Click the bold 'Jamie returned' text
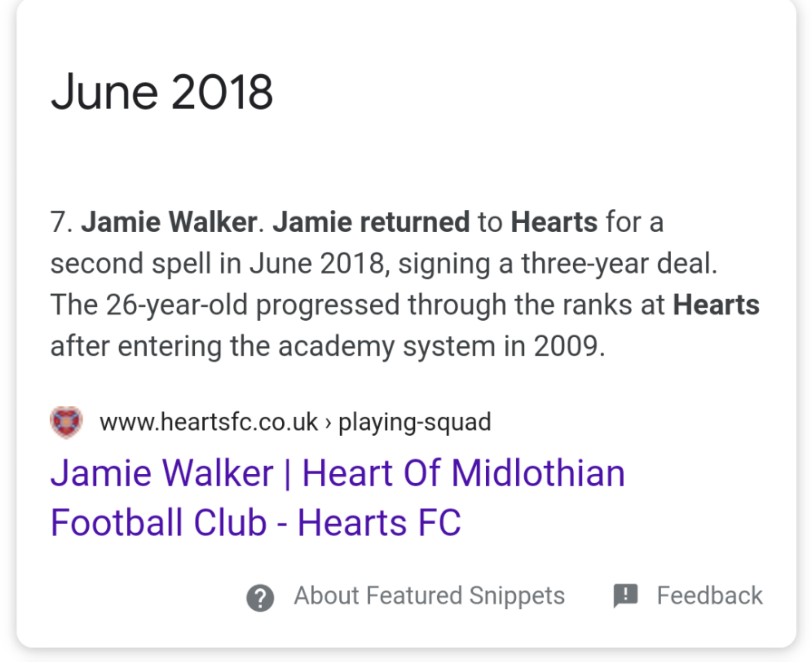The image size is (812, 662). [371, 222]
